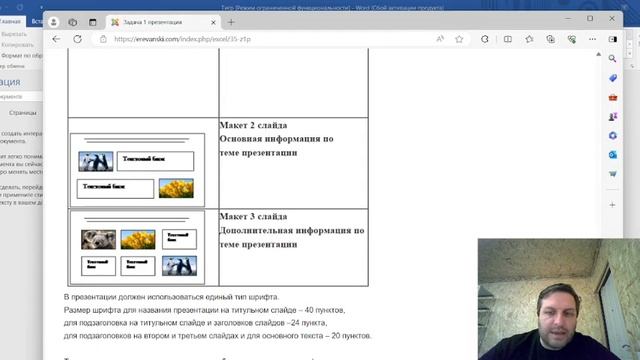Image resolution: width=640 pixels, height=360 pixels.
Task: Go back with the browser back arrow
Action: coord(56,39)
